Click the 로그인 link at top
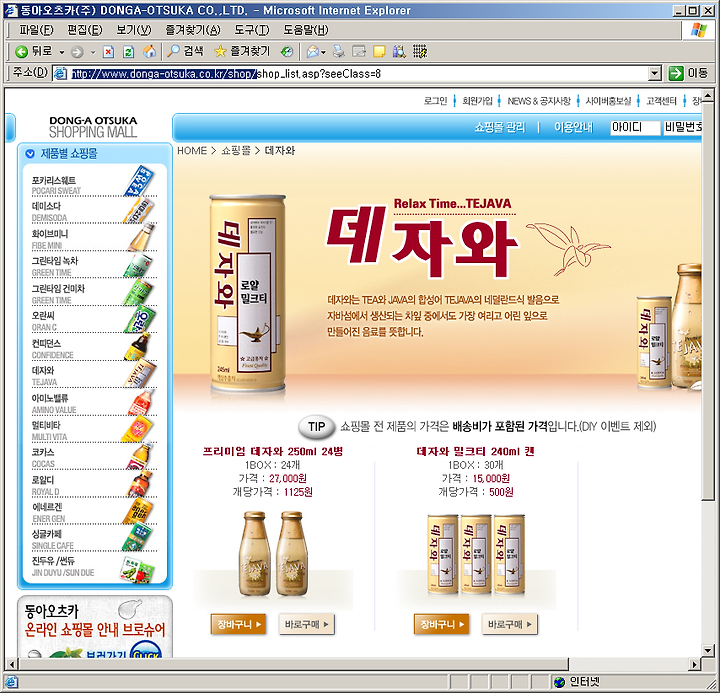Viewport: 720px width, 693px height. click(435, 101)
